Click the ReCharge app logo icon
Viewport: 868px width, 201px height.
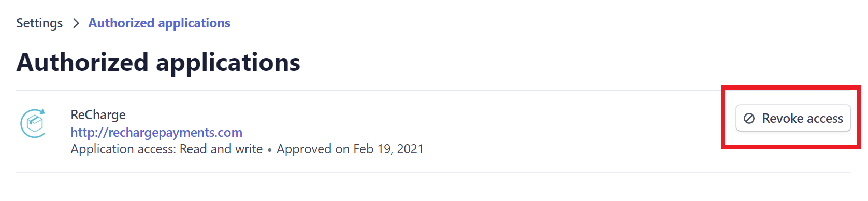(x=33, y=123)
